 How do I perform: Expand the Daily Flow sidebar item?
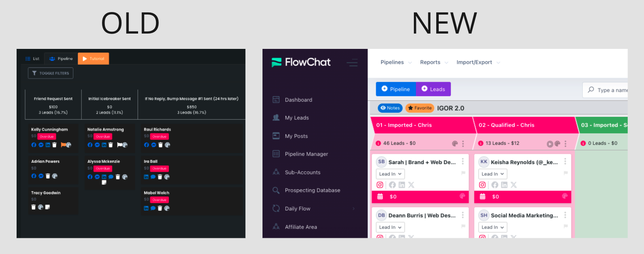[x=315, y=208]
